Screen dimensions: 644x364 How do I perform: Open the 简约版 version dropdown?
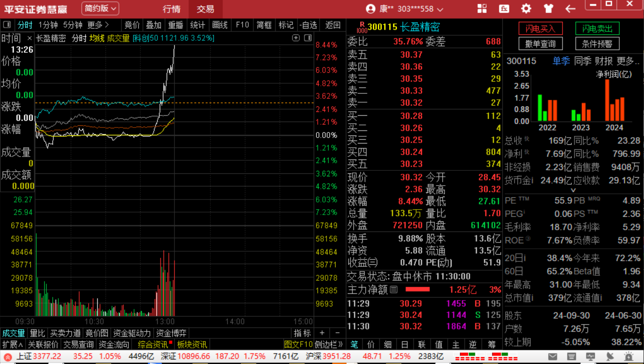click(x=100, y=8)
